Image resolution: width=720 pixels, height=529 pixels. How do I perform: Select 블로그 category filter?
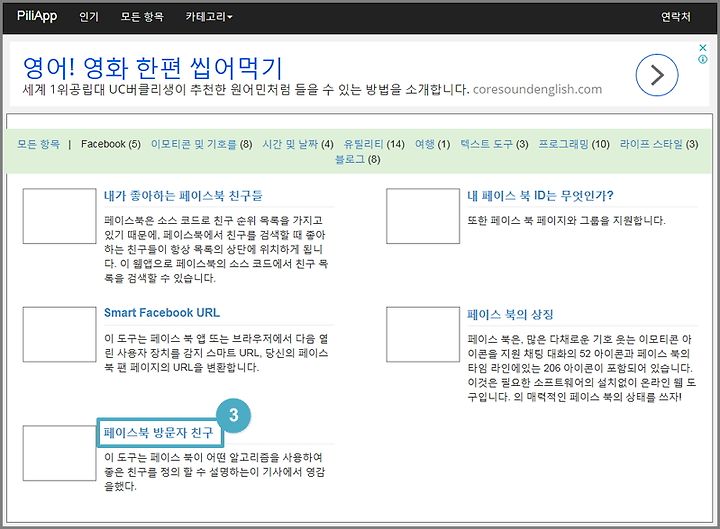(x=350, y=159)
